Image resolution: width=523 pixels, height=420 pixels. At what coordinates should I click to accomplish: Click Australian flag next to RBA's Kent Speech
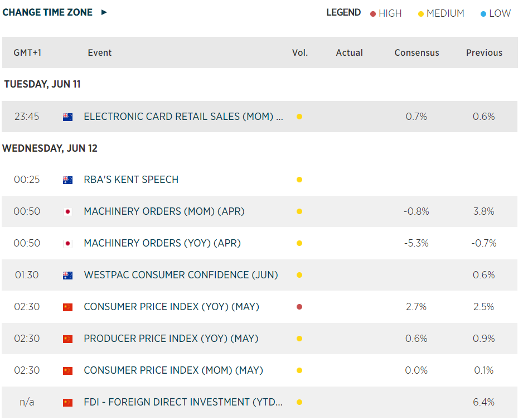coord(67,180)
